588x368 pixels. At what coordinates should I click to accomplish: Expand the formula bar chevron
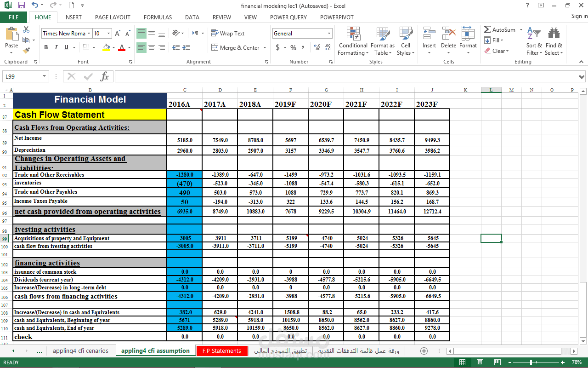[582, 77]
